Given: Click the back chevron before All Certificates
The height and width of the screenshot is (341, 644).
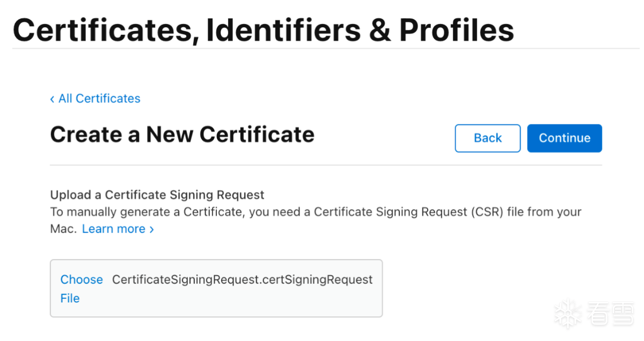Looking at the screenshot, I should coord(52,99).
